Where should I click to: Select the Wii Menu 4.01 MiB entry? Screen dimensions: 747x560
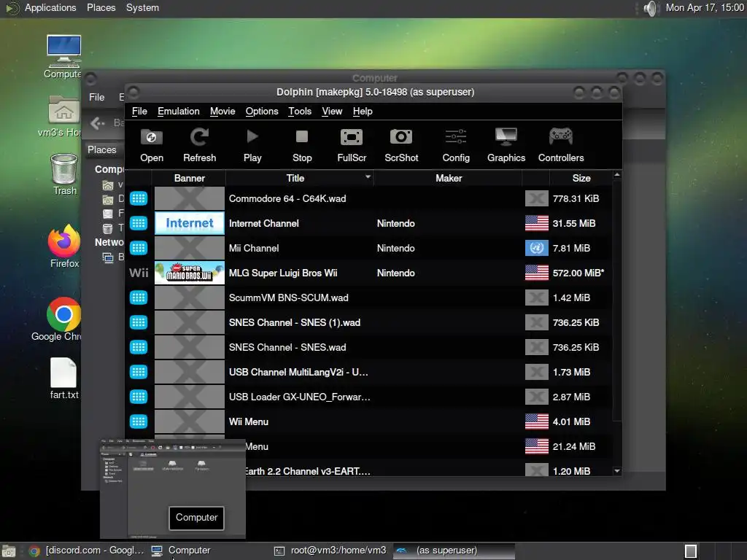pyautogui.click(x=248, y=421)
